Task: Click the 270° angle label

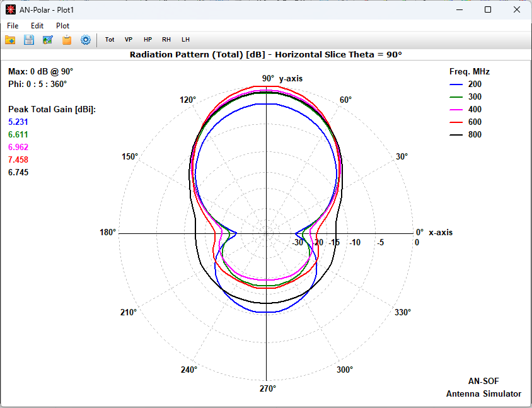Action: 268,388
